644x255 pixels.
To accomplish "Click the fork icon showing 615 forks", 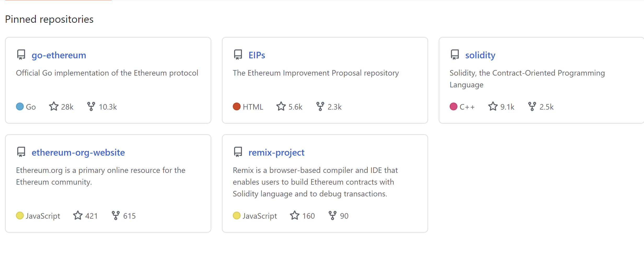I will 115,216.
